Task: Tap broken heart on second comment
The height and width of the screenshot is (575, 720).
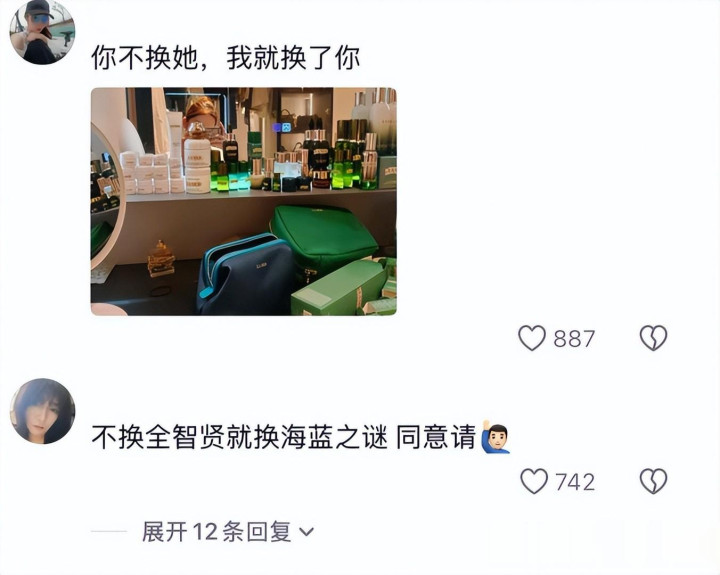Action: pyautogui.click(x=653, y=481)
